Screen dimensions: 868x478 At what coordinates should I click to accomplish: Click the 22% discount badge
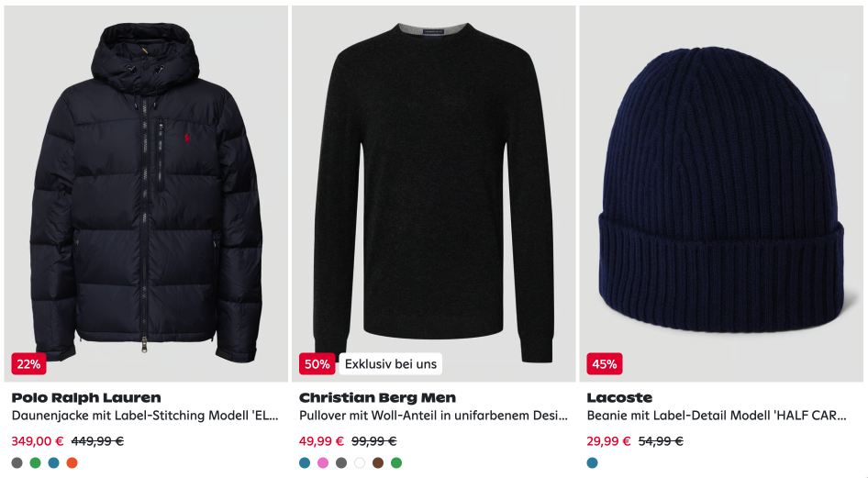point(28,364)
